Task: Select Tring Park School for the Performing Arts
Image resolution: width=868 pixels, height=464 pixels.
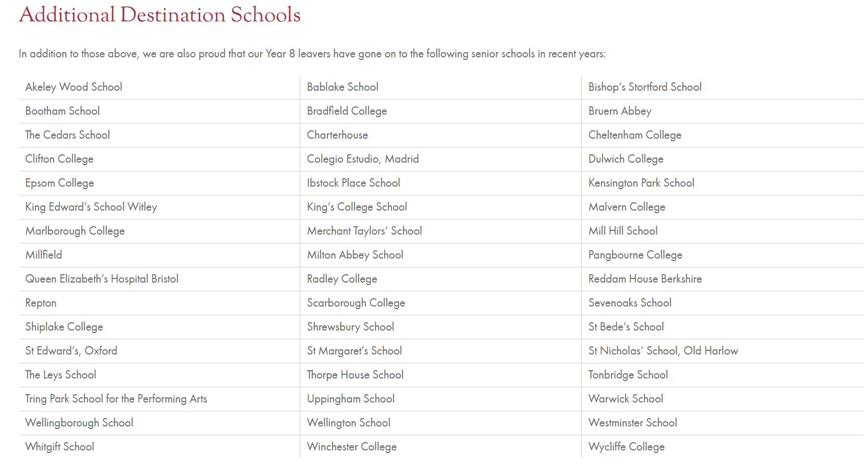Action: [x=116, y=399]
